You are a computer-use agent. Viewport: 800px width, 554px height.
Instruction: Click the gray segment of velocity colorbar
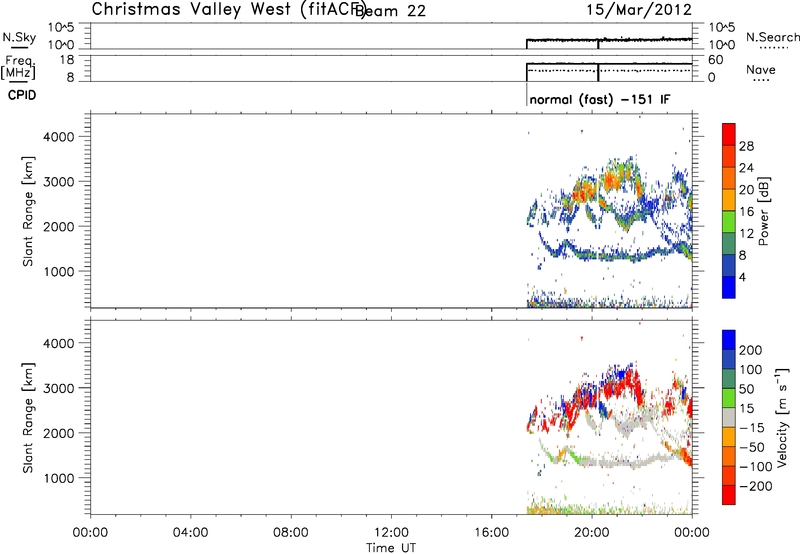(729, 417)
